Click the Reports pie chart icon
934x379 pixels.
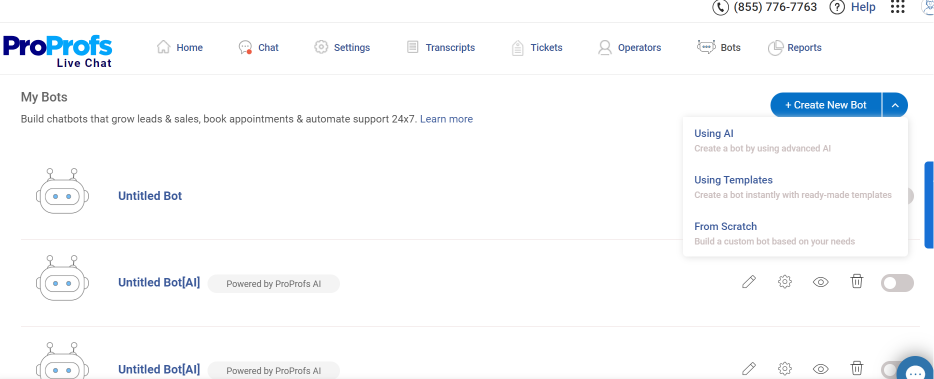point(775,48)
